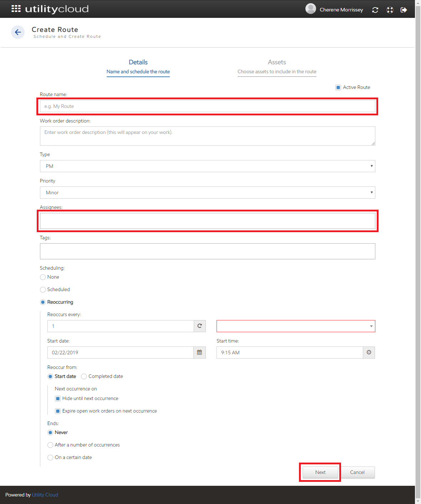Click the user avatar for Cherene Morrissey
This screenshot has width=421, height=504.
tap(311, 9)
